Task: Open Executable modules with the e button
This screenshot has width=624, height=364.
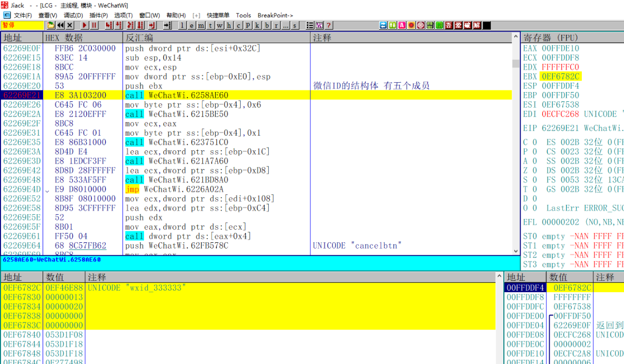Action: coord(191,25)
